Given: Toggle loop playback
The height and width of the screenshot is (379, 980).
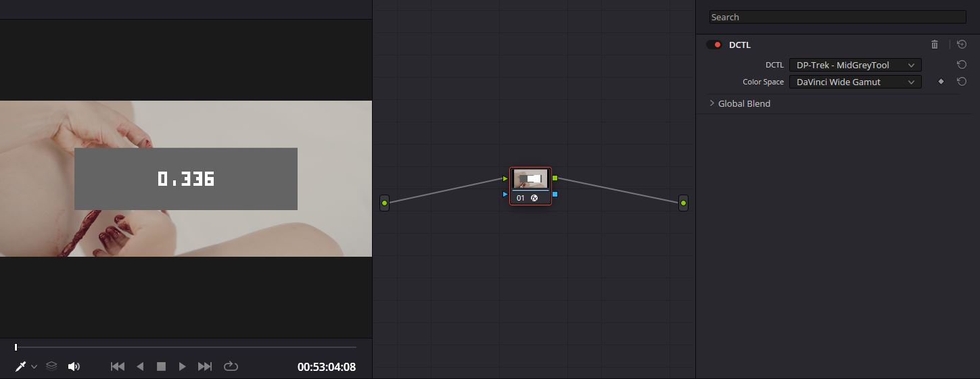Looking at the screenshot, I should point(231,366).
